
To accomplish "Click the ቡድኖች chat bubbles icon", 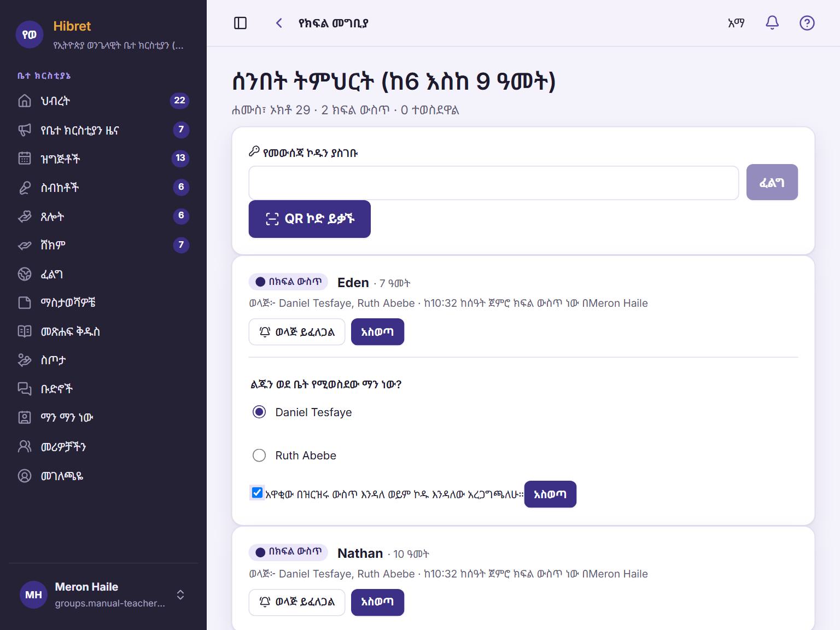I will tap(25, 389).
